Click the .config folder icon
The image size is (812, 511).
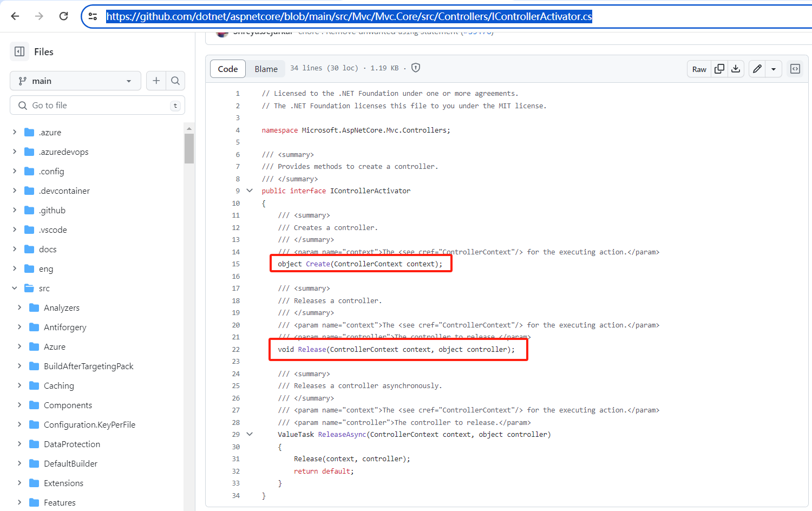pos(30,171)
